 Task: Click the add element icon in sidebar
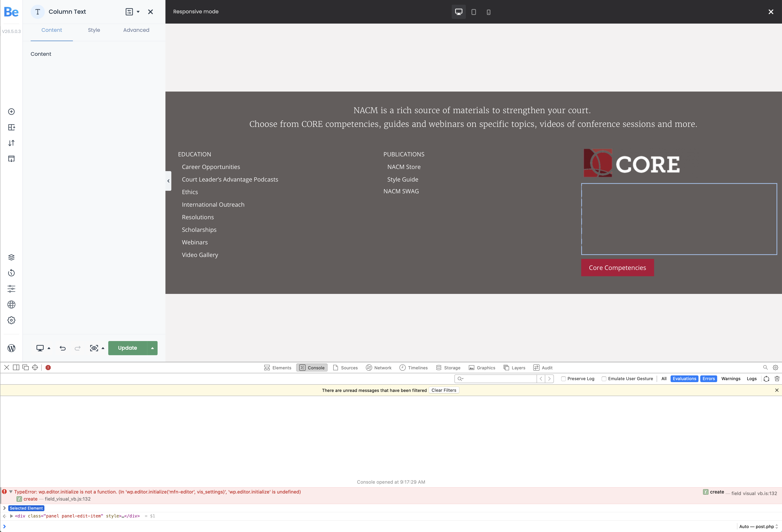[x=11, y=112]
